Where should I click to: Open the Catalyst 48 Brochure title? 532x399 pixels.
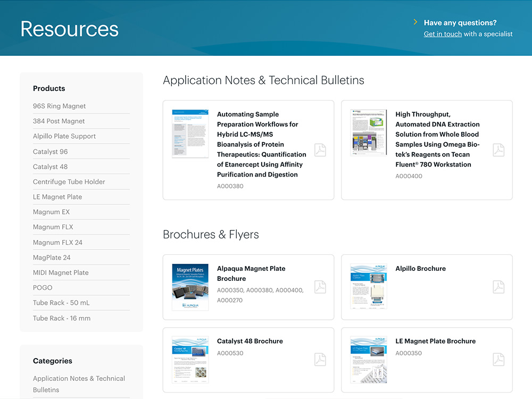[250, 341]
